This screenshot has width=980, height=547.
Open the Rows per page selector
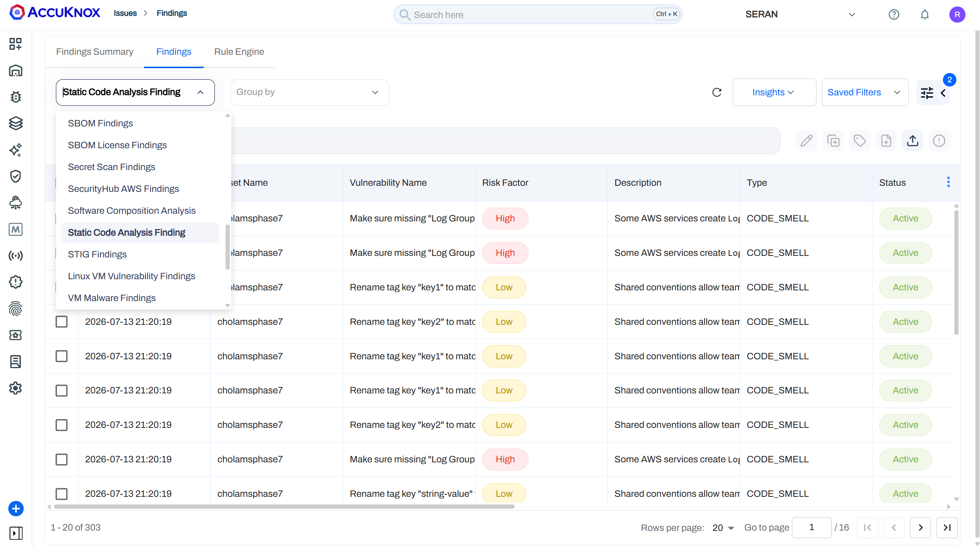723,528
